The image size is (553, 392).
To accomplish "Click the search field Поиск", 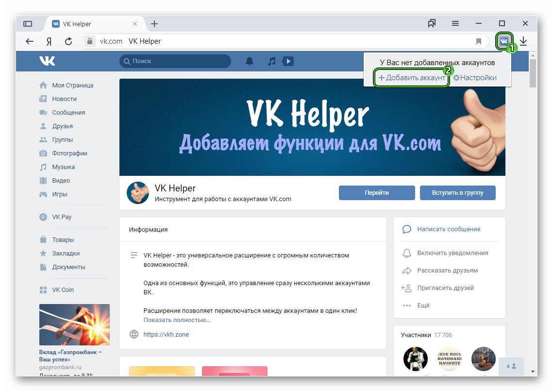I will 175,61.
